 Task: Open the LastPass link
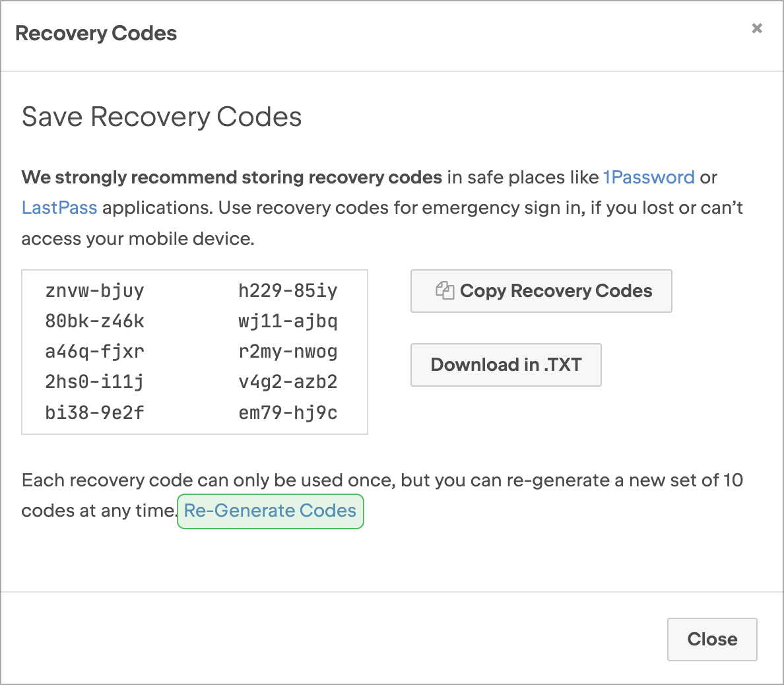(59, 207)
